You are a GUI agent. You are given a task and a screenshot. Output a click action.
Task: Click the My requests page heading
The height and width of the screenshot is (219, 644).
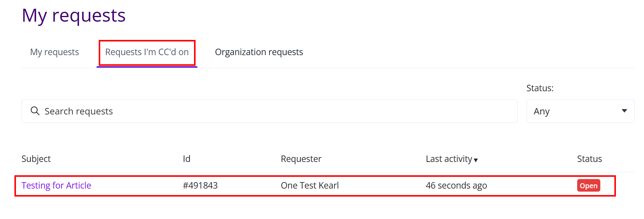[74, 16]
